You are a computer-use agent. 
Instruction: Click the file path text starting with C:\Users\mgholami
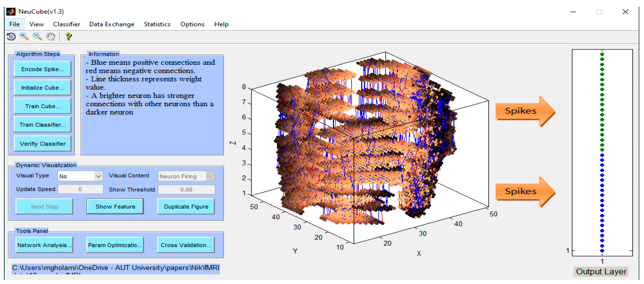tap(116, 269)
